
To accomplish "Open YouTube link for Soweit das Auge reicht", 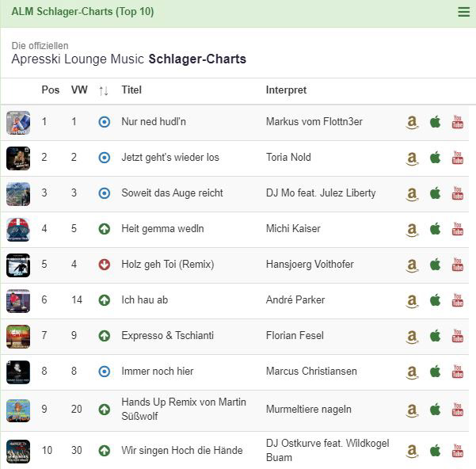I will pos(457,193).
